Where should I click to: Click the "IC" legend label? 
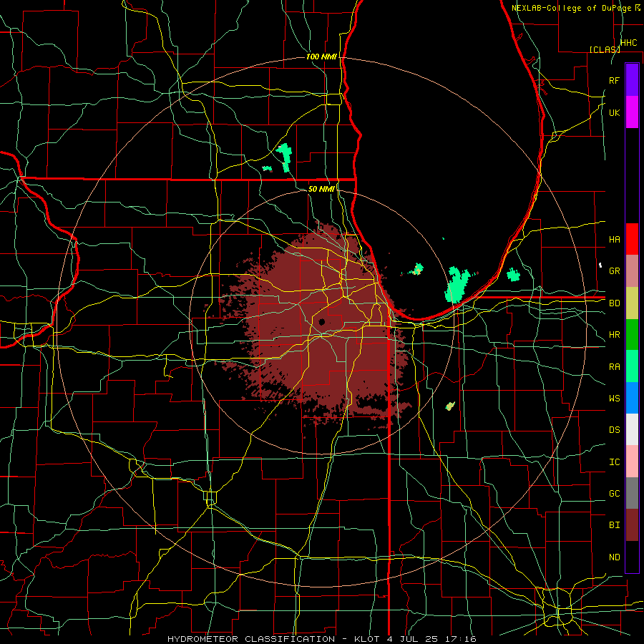coord(614,462)
